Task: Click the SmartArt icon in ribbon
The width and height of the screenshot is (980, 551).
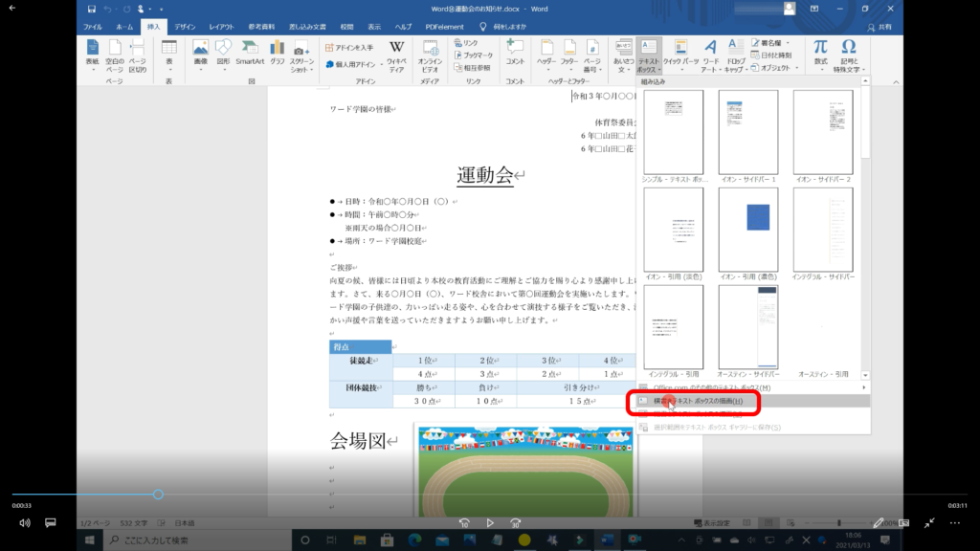Action: [250, 53]
